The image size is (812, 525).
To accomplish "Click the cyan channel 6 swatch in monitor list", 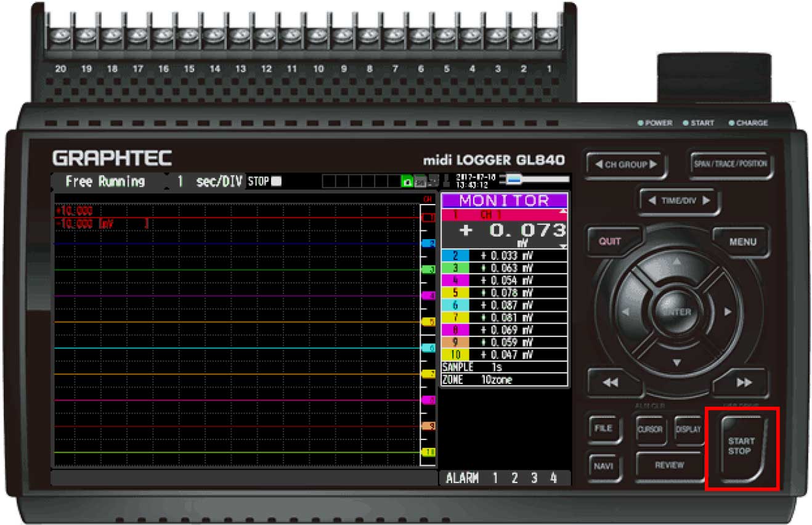I will [x=455, y=306].
